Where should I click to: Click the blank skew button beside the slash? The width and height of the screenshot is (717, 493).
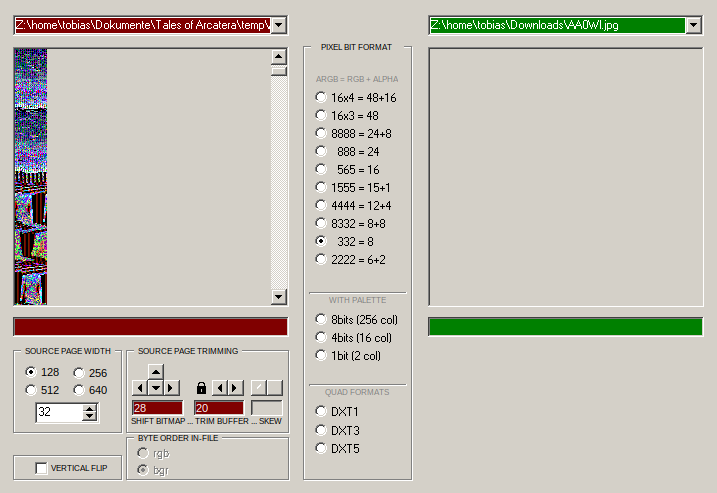pos(275,388)
